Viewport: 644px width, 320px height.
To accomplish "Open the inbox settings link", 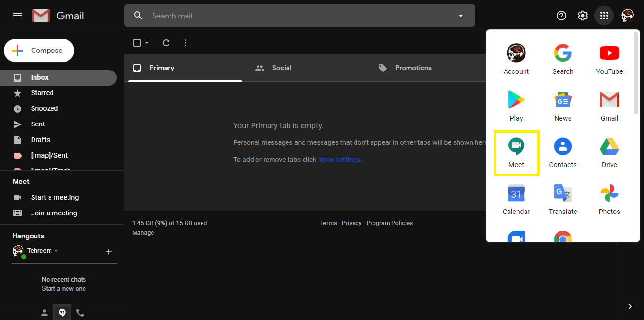I will (339, 160).
